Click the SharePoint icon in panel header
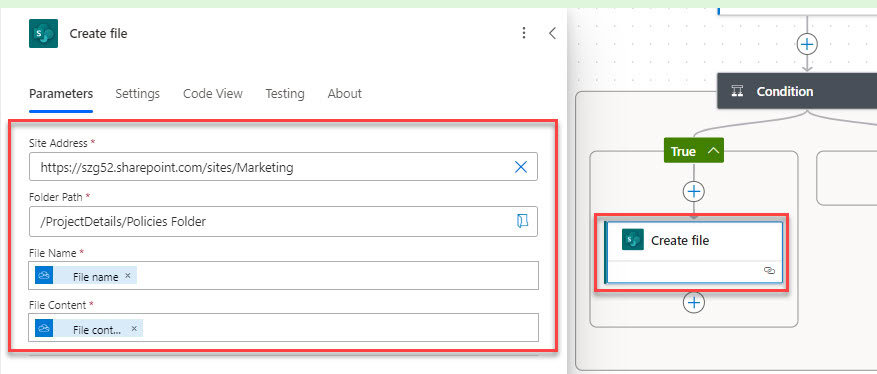The width and height of the screenshot is (877, 374). (43, 34)
